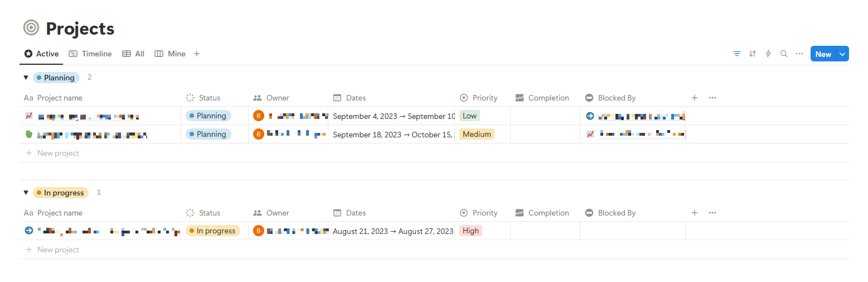This screenshot has width=868, height=282.
Task: Collapse the In progress group triangle
Action: [x=26, y=193]
